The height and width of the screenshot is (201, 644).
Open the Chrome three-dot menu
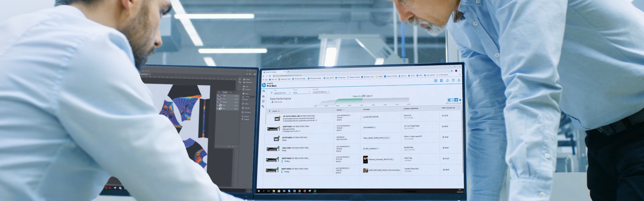point(460,71)
